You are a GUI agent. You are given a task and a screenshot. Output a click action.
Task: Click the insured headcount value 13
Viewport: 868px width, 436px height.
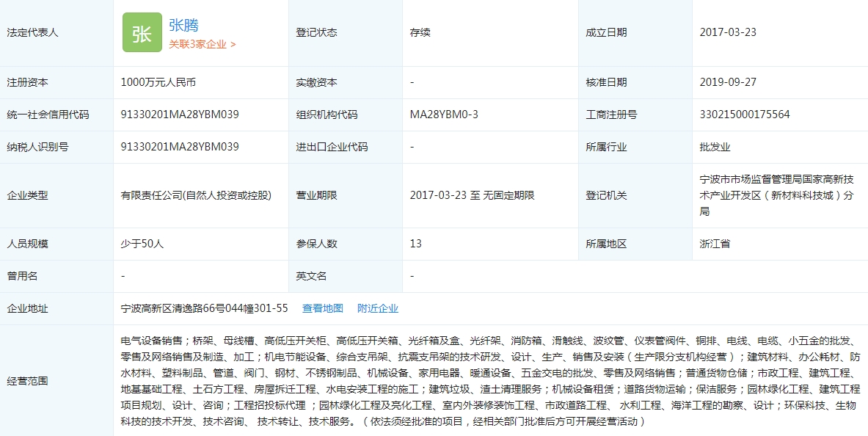(416, 244)
